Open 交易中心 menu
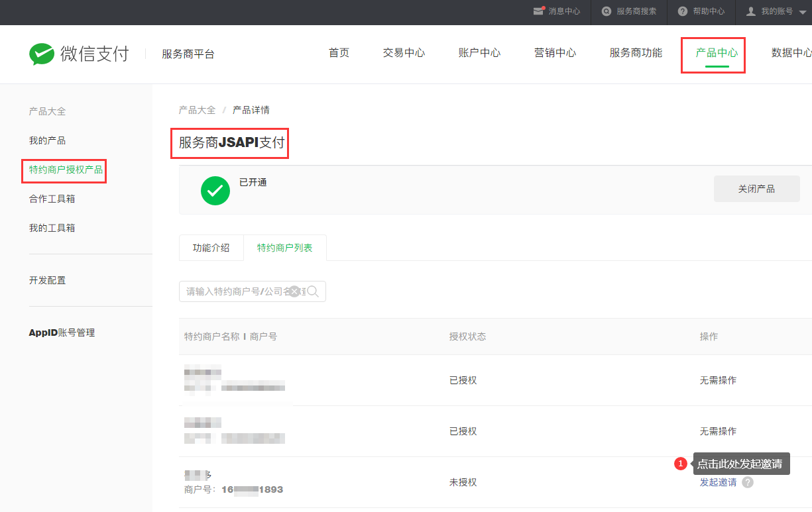Screen dimensions: 812x512 pyautogui.click(x=404, y=53)
